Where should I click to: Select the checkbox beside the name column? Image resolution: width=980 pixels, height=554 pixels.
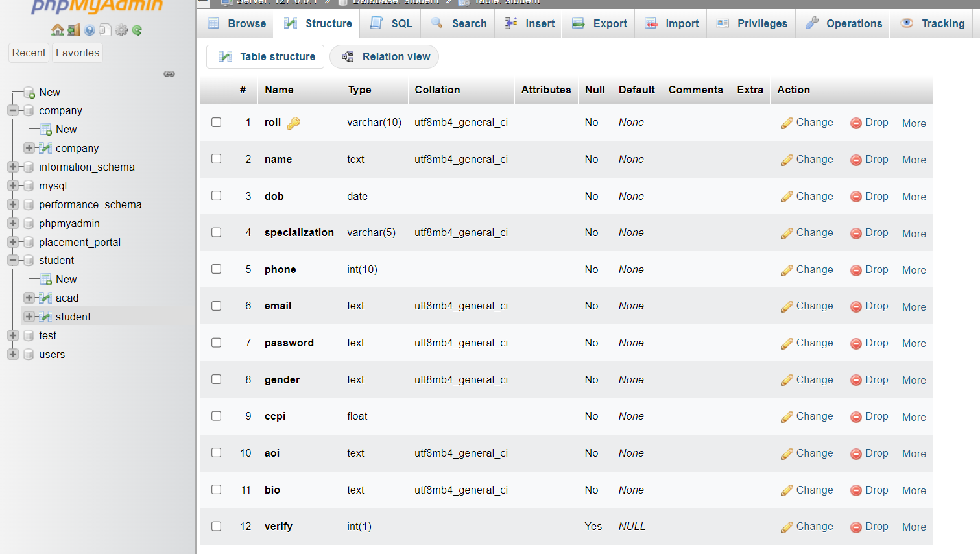coord(216,159)
